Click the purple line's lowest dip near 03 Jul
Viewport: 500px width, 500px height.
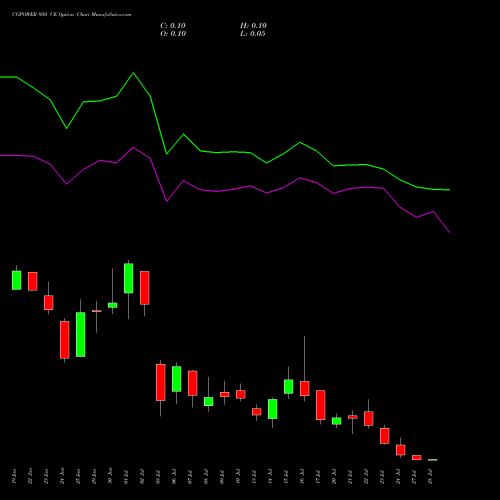click(167, 201)
